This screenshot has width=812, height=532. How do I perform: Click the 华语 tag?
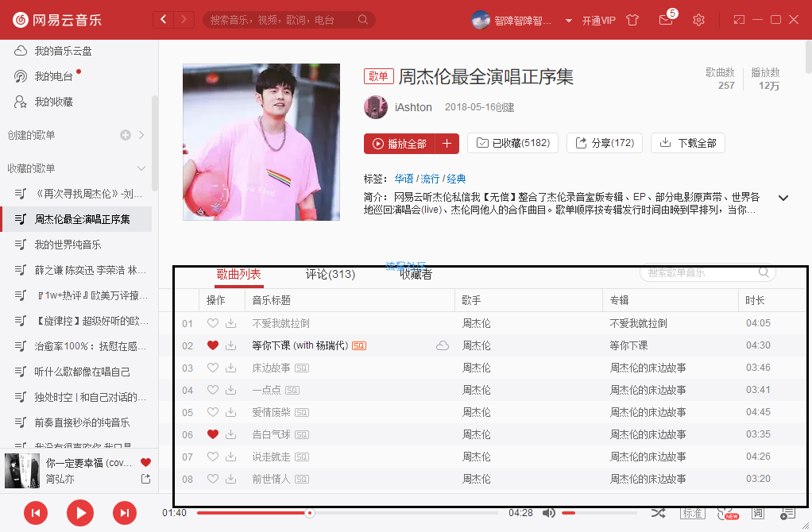[x=404, y=179]
